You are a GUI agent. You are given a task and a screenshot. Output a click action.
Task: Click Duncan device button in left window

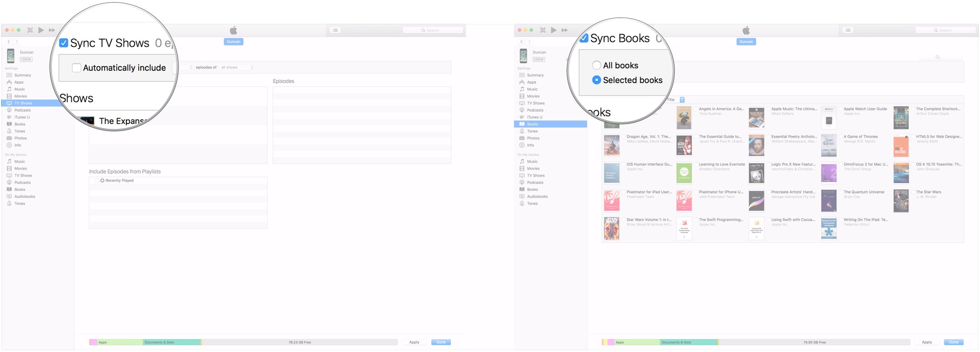[x=234, y=42]
